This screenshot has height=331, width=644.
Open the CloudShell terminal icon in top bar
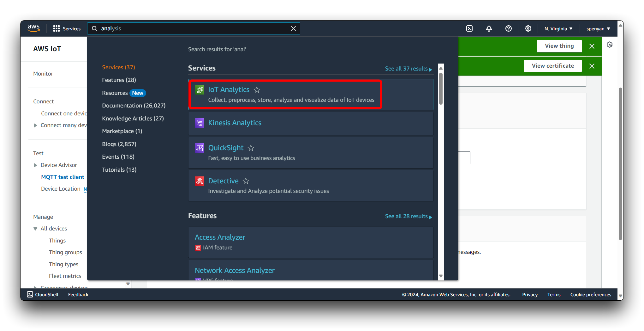tap(469, 28)
